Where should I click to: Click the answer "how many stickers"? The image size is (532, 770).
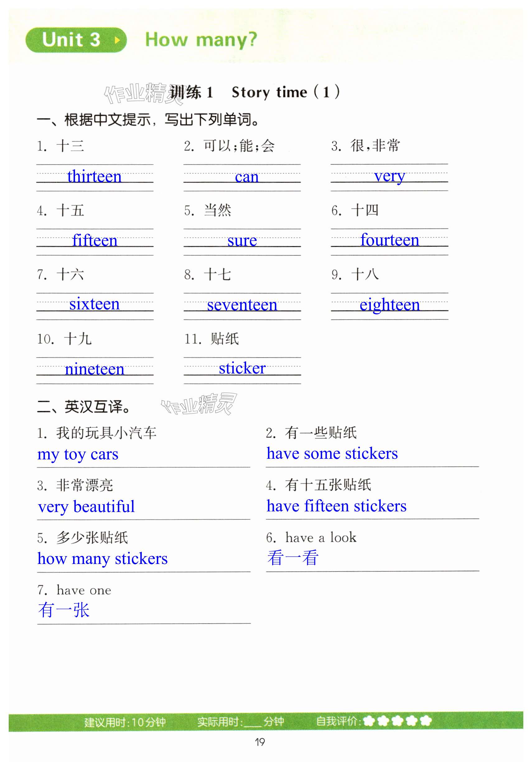(x=102, y=559)
